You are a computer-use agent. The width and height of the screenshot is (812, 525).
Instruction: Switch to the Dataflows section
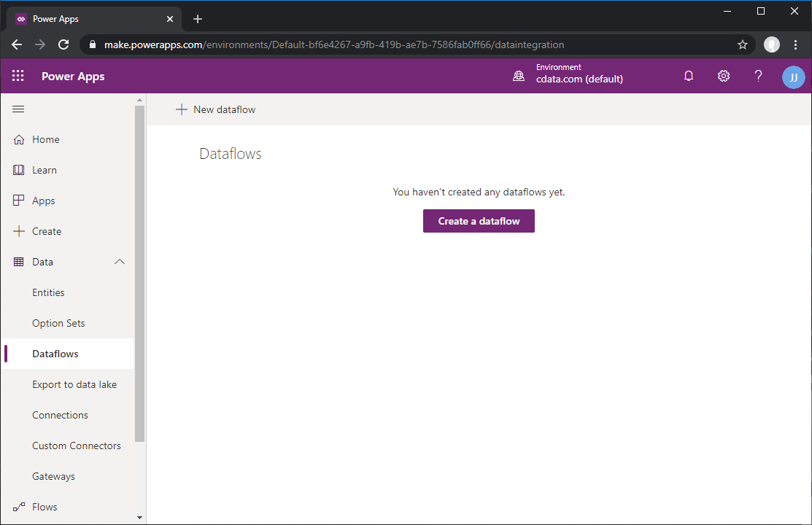pyautogui.click(x=55, y=354)
